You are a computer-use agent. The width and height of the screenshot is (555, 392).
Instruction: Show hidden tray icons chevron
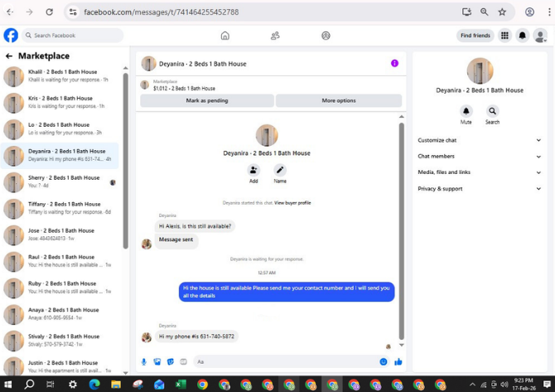472,385
